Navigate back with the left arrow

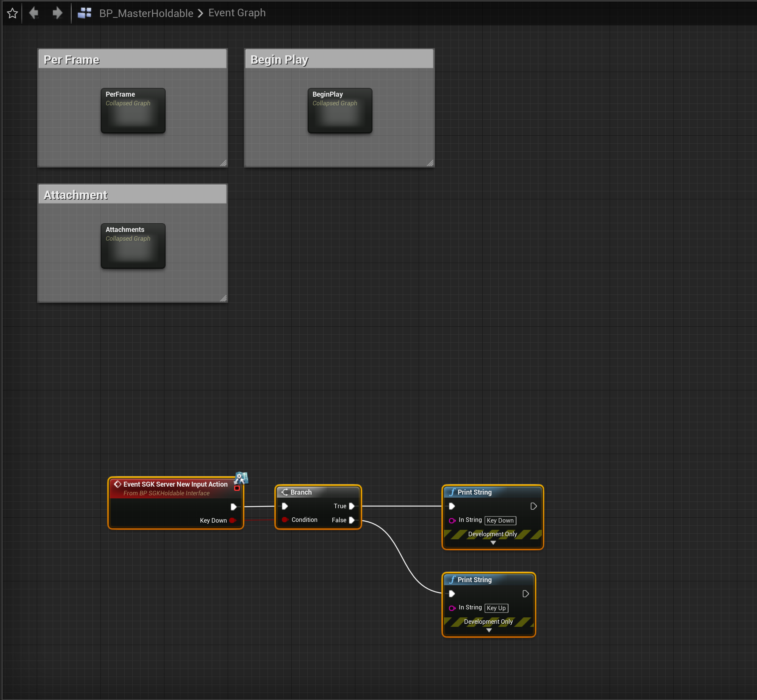[x=34, y=13]
